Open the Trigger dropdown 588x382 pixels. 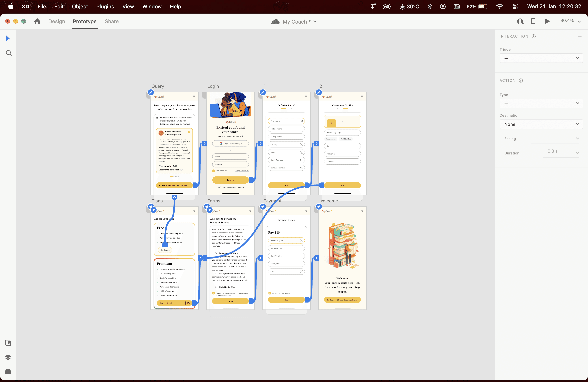pyautogui.click(x=541, y=58)
